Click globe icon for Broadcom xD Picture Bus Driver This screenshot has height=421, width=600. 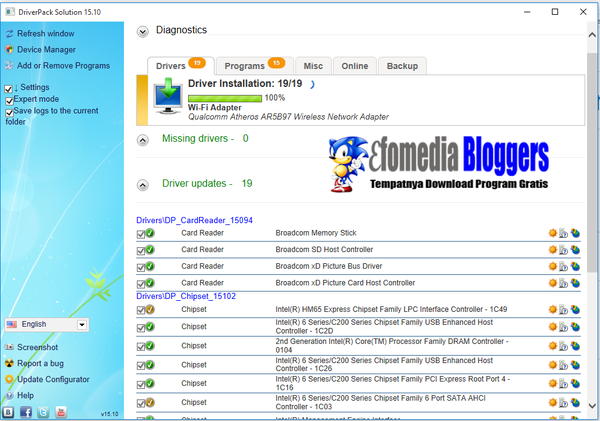tap(575, 266)
